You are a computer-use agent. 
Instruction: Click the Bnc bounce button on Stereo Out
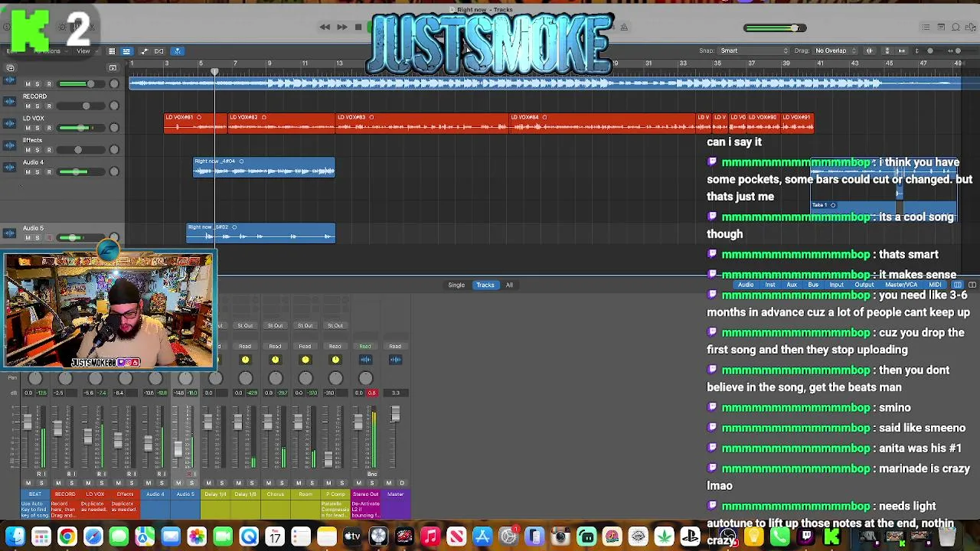pyautogui.click(x=371, y=474)
